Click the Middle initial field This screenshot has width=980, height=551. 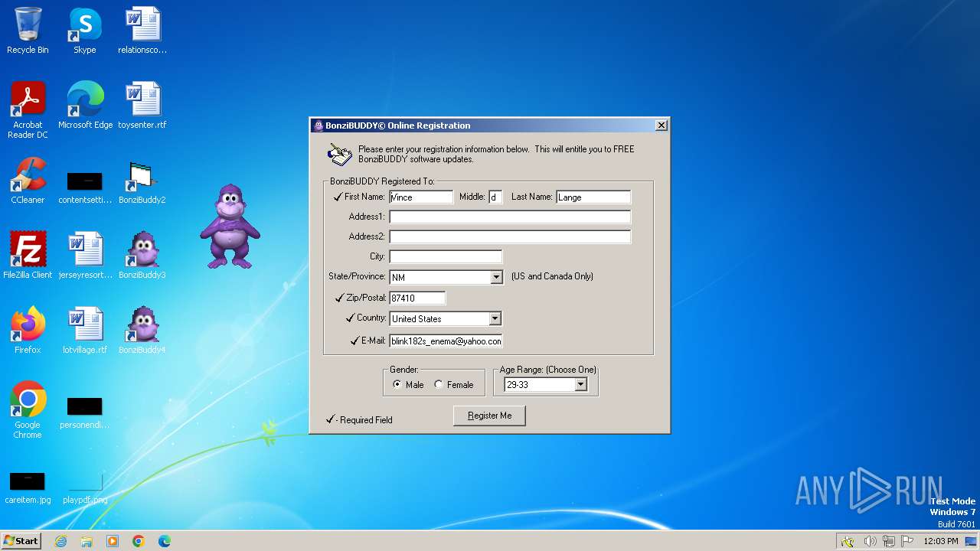pyautogui.click(x=495, y=197)
